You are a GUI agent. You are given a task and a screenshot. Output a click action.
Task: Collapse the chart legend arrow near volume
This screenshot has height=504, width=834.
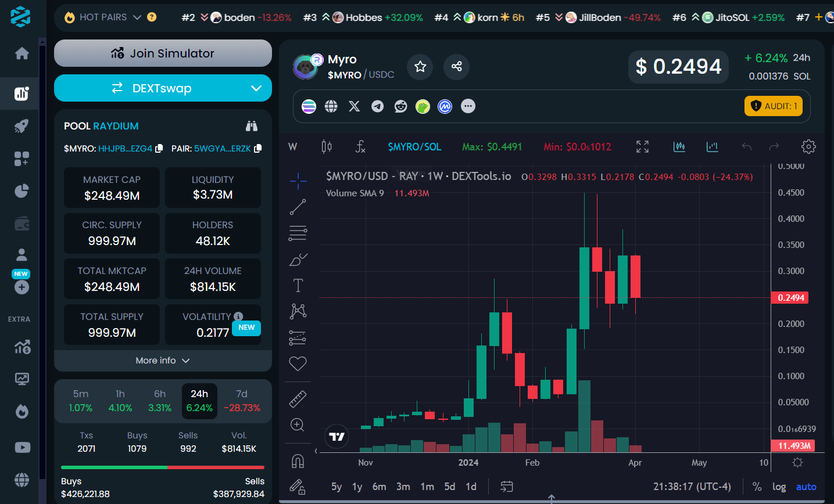point(316,451)
